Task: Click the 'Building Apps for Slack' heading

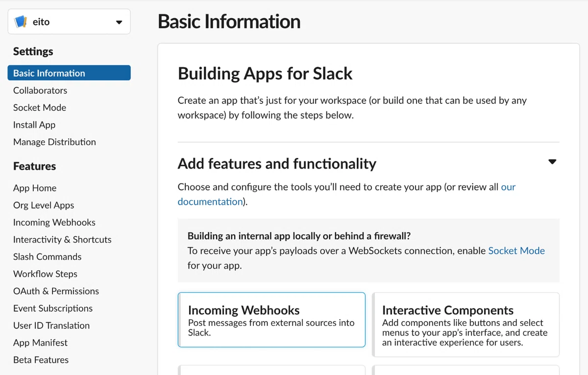Action: click(x=265, y=74)
